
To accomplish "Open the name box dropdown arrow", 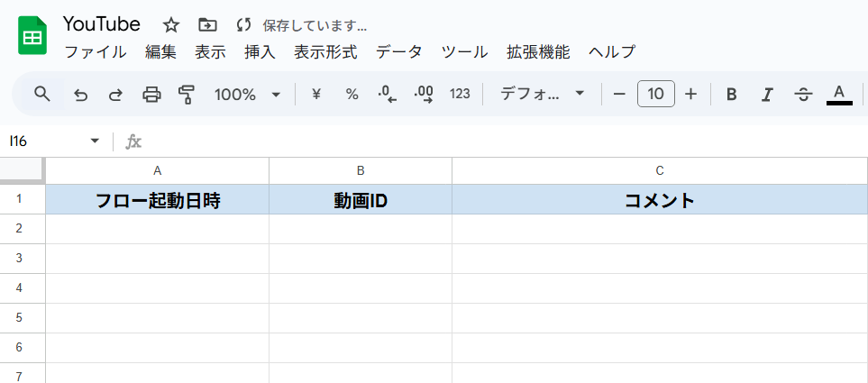I will [96, 141].
